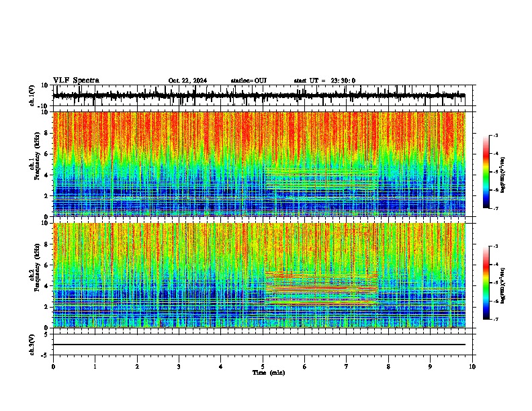
Task: Click the ch.1 color bar "log(PSD)" label
Action: pyautogui.click(x=502, y=175)
